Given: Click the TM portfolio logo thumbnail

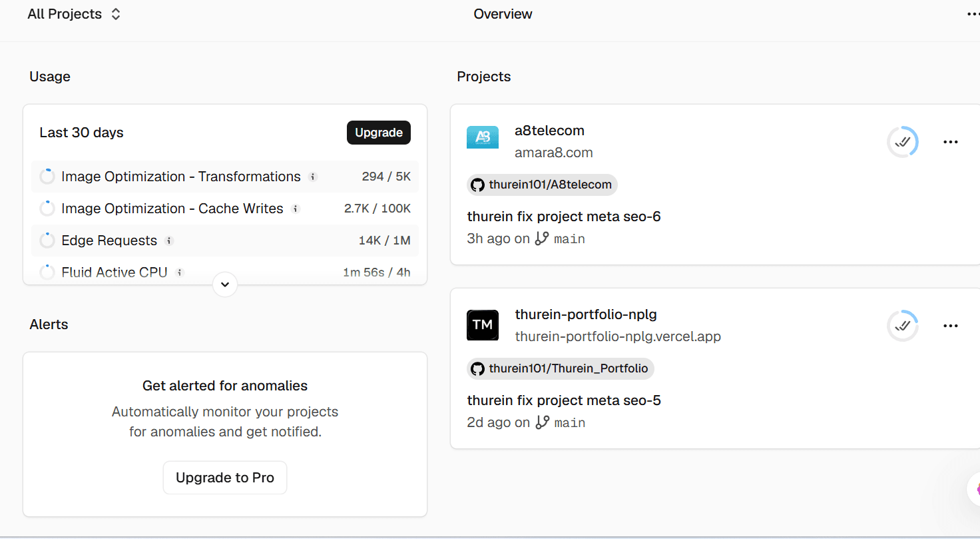Looking at the screenshot, I should pyautogui.click(x=483, y=325).
